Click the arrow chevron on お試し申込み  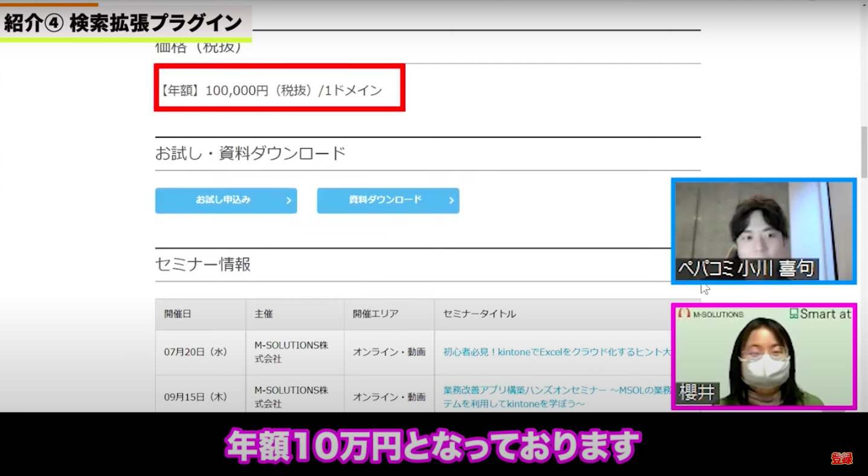[x=289, y=201]
